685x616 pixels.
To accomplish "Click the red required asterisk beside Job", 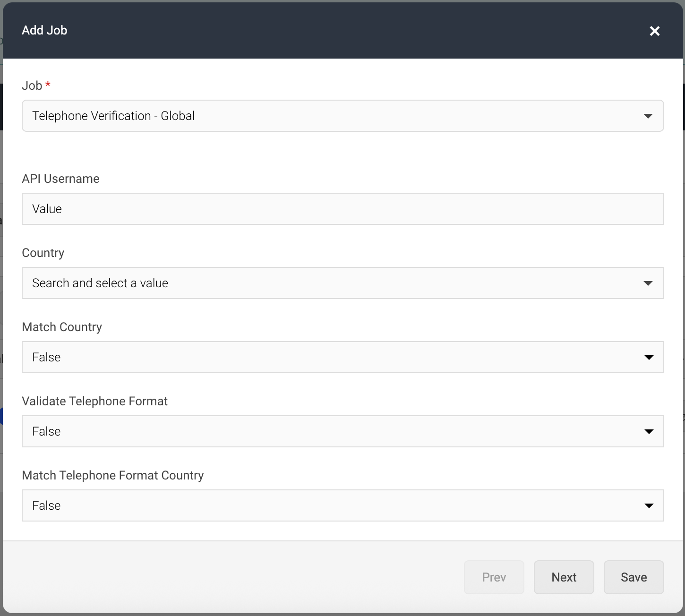I will (x=48, y=84).
